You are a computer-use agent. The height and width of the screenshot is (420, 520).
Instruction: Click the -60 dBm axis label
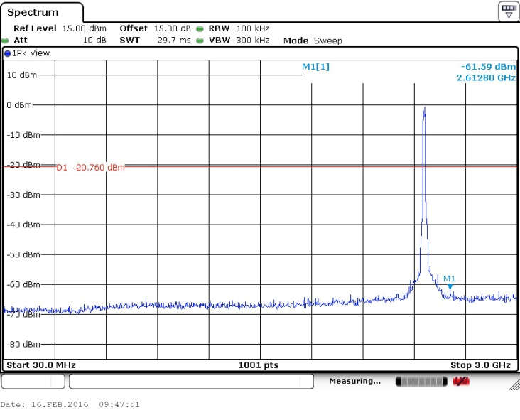23,284
